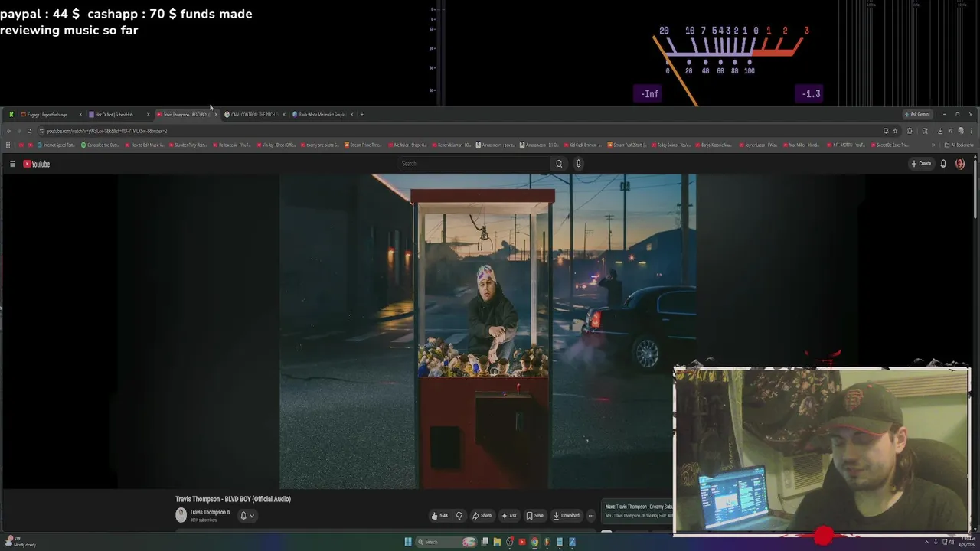This screenshot has width=980, height=551.
Task: Open bookmarks apps grid icon
Action: pyautogui.click(x=8, y=145)
